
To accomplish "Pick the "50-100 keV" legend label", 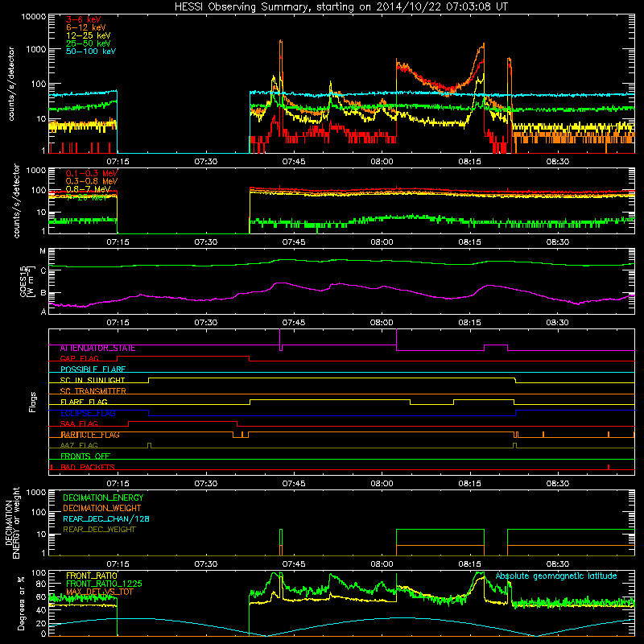I will [91, 52].
